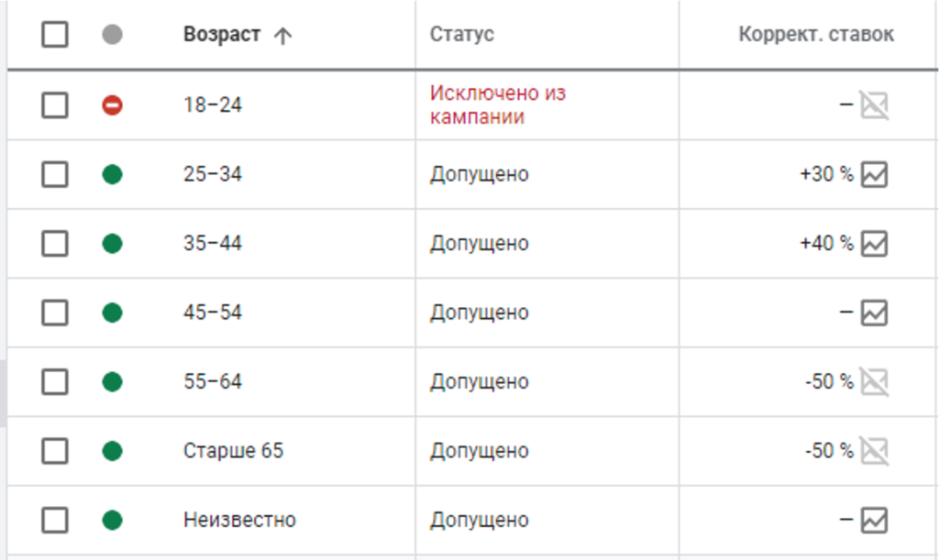Open gray status filter dot in header
Screen dimensions: 939x560
pyautogui.click(x=112, y=35)
